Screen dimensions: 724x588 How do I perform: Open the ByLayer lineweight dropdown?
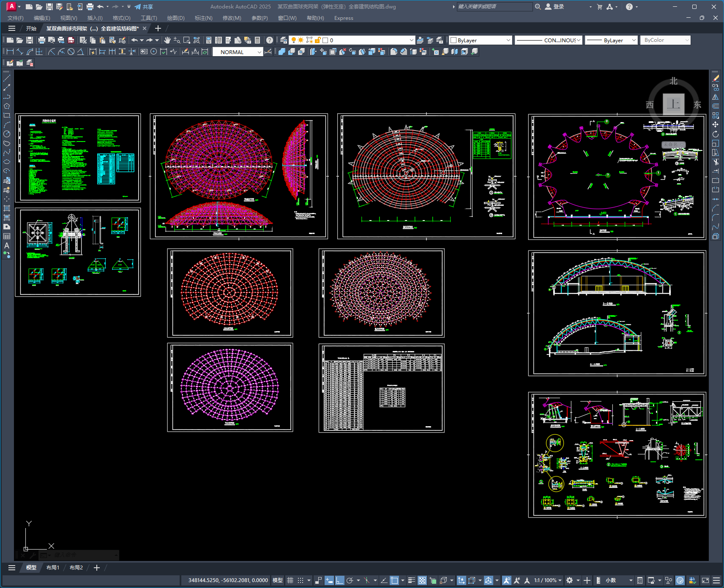tap(611, 40)
